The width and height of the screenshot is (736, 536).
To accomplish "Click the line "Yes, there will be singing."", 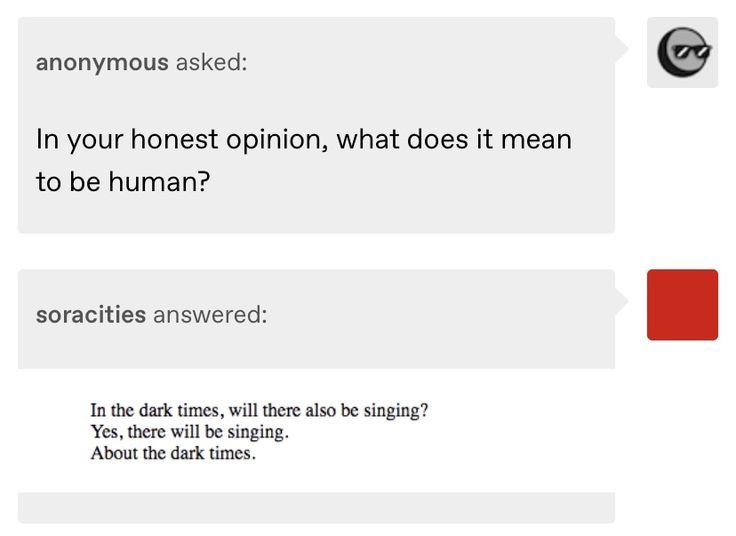I will click(190, 432).
